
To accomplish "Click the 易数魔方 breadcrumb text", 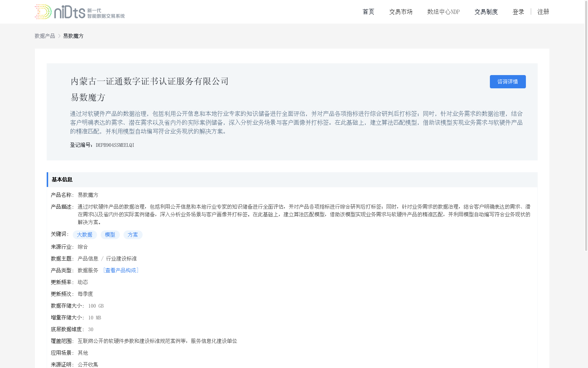I will tap(73, 36).
